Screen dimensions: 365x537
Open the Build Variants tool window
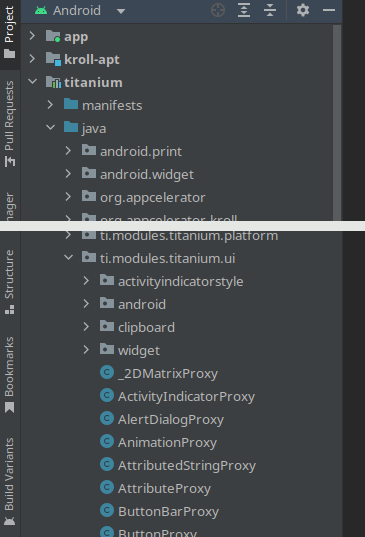click(x=10, y=481)
